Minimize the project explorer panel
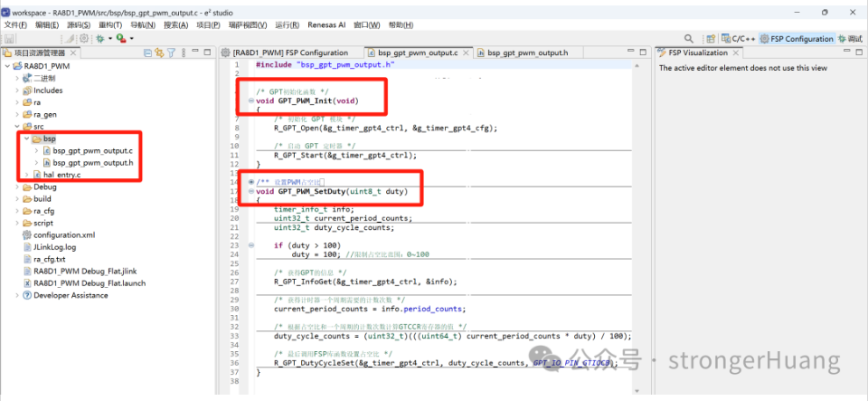Screen dimensions: 868x401 tap(195, 53)
